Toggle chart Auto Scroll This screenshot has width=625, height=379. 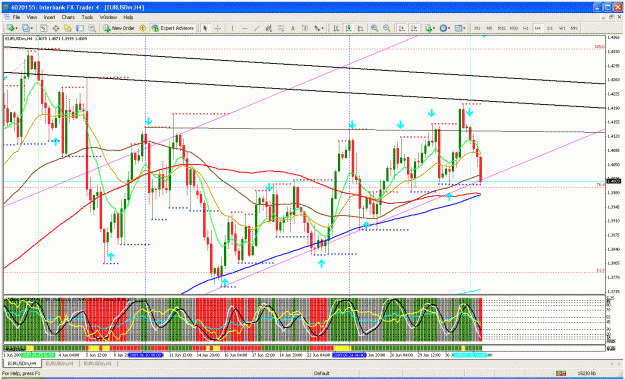pos(402,28)
